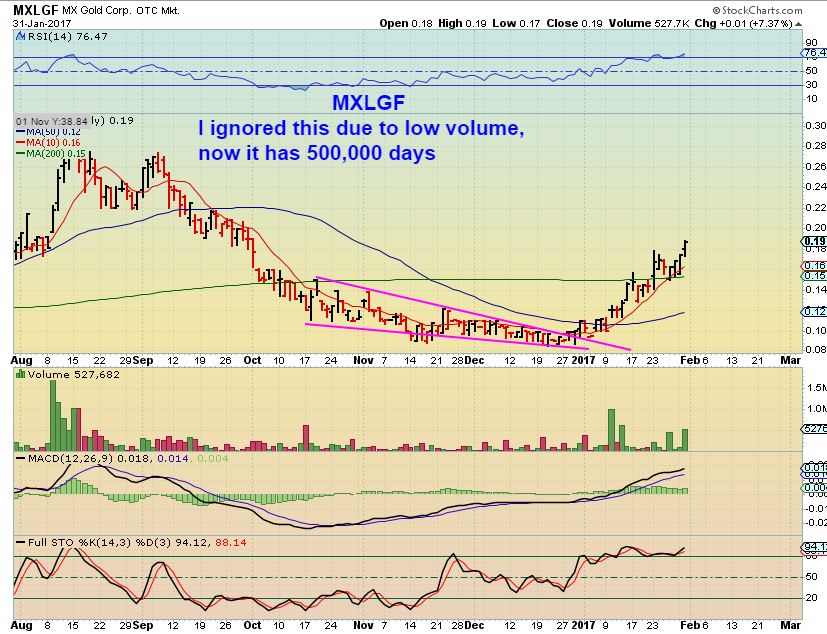Click the StockCharts.com watermark text
The image size is (827, 634).
(757, 10)
